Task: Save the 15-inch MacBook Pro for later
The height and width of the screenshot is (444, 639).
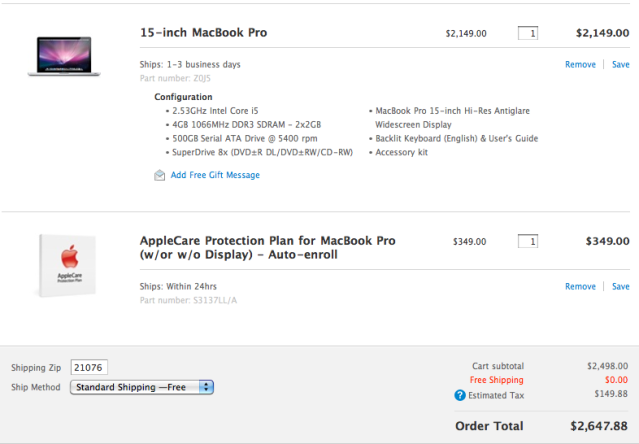Action: [621, 64]
